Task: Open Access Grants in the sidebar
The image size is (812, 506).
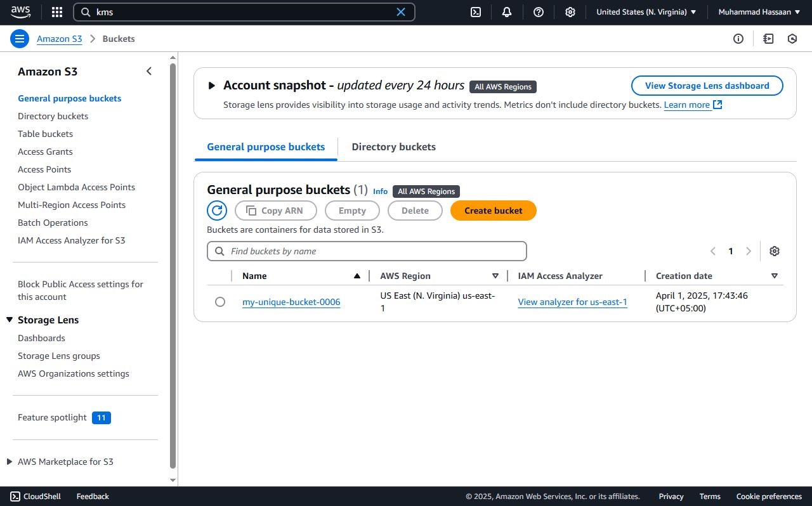Action: coord(45,152)
